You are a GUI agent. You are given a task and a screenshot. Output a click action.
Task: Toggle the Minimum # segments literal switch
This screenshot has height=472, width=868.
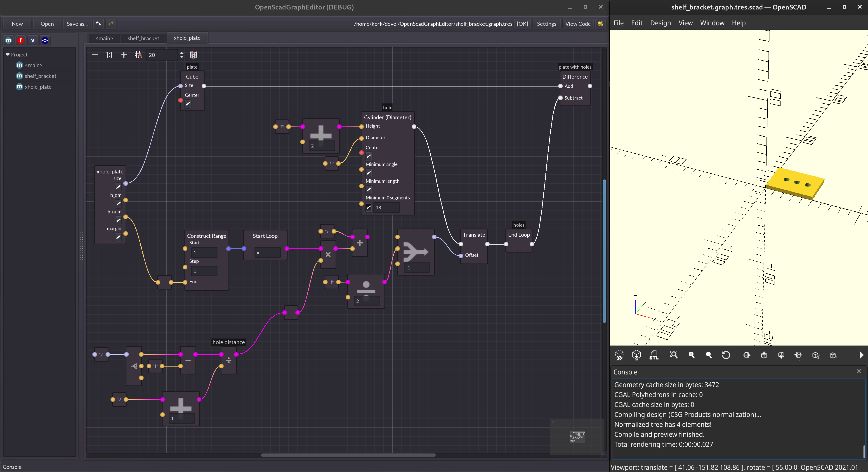[369, 208]
